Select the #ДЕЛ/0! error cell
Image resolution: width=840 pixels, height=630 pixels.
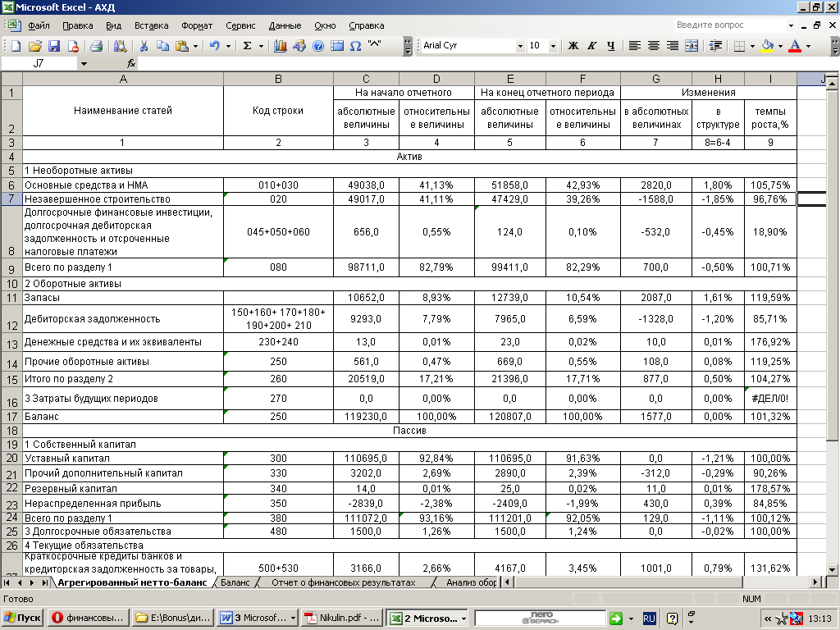770,399
